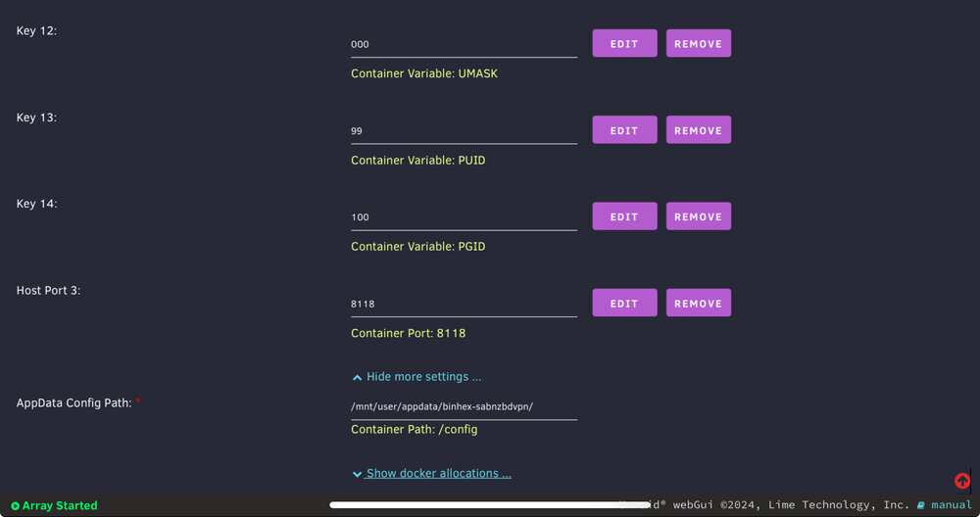980x517 pixels.
Task: Click Edit button for Key 12
Action: (x=624, y=43)
